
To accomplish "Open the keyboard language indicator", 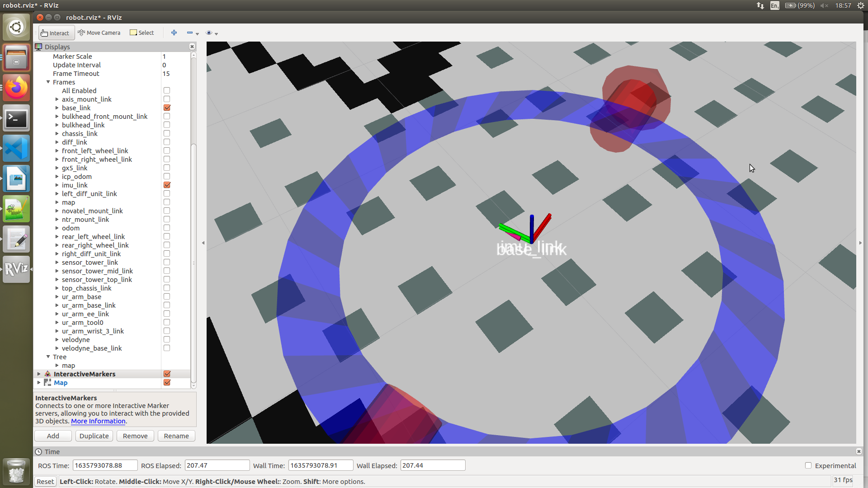I will (774, 5).
